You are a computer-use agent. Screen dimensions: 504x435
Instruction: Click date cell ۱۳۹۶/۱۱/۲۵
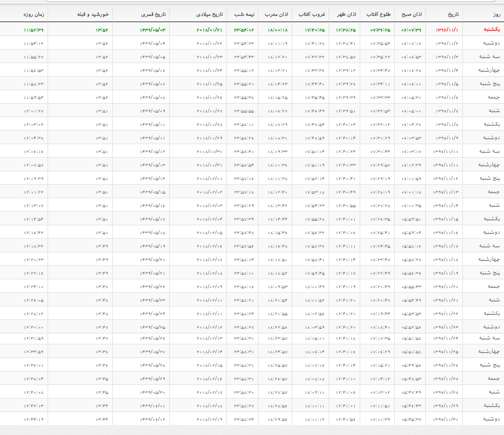[x=445, y=352]
